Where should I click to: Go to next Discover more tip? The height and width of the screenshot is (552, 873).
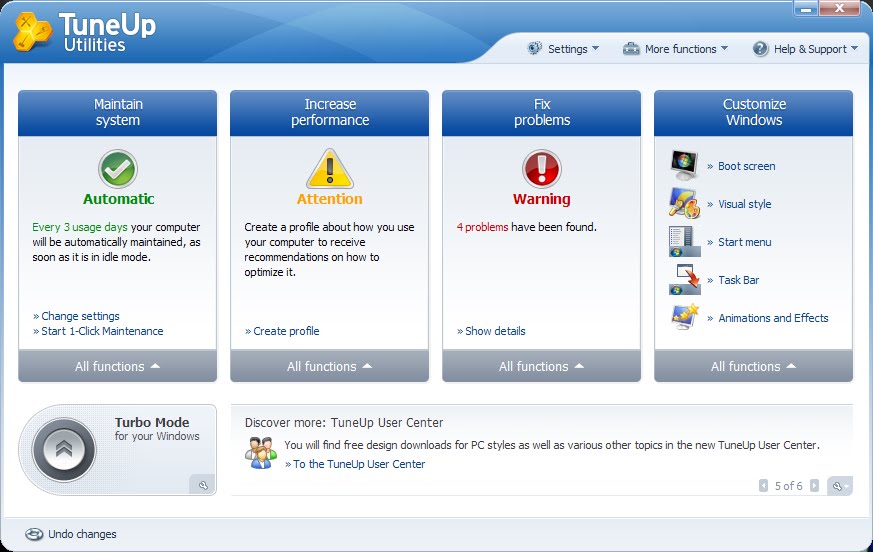coord(814,486)
